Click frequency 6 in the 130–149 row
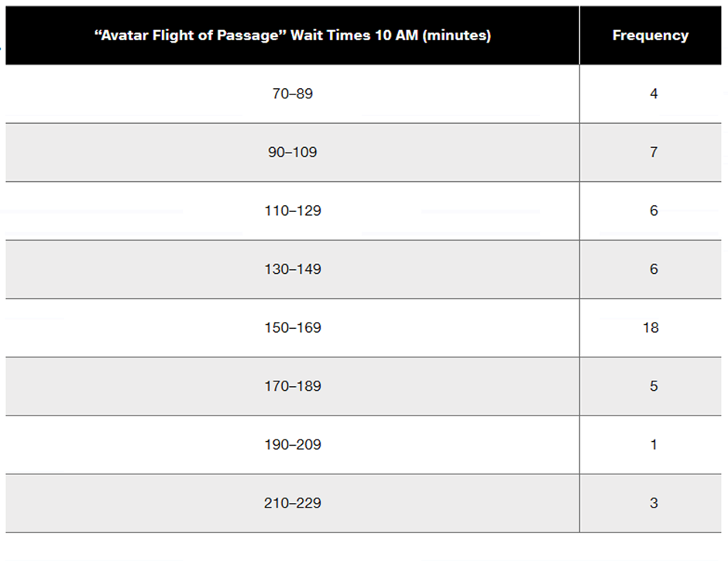Screen dimensions: 728x561 tap(654, 269)
